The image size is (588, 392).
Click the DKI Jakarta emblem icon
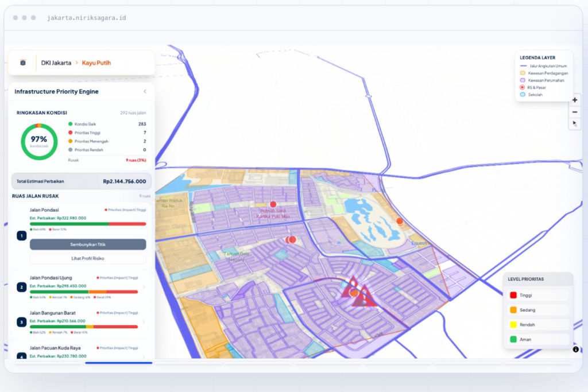[x=23, y=63]
